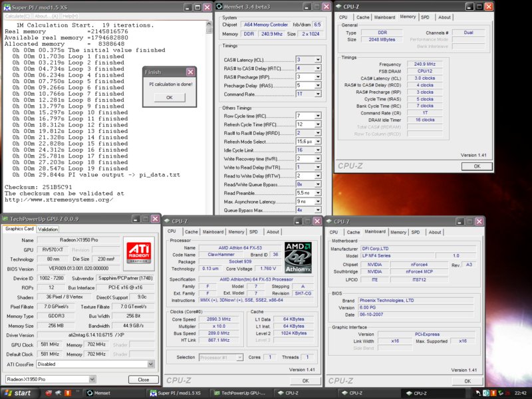Click OK in the Finish dialog
532x399 pixels.
click(170, 97)
